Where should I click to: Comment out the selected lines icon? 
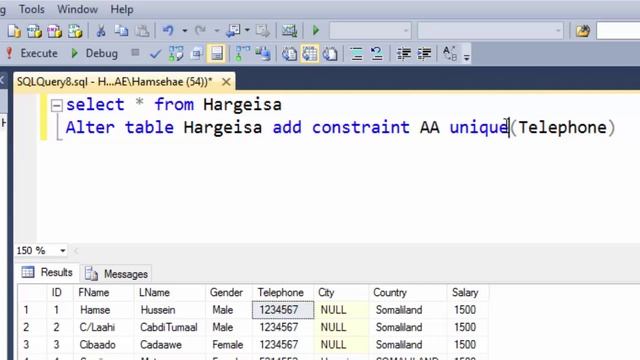coord(356,53)
